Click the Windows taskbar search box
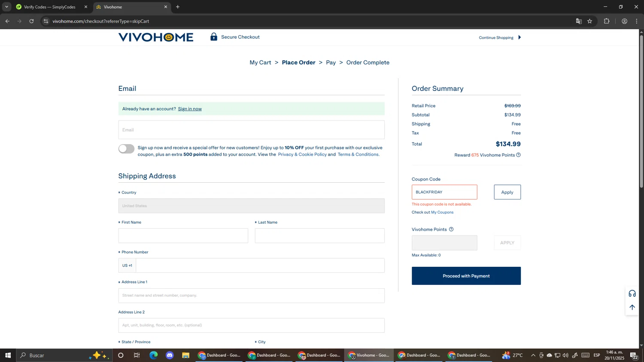This screenshot has width=644, height=362. coord(64,355)
